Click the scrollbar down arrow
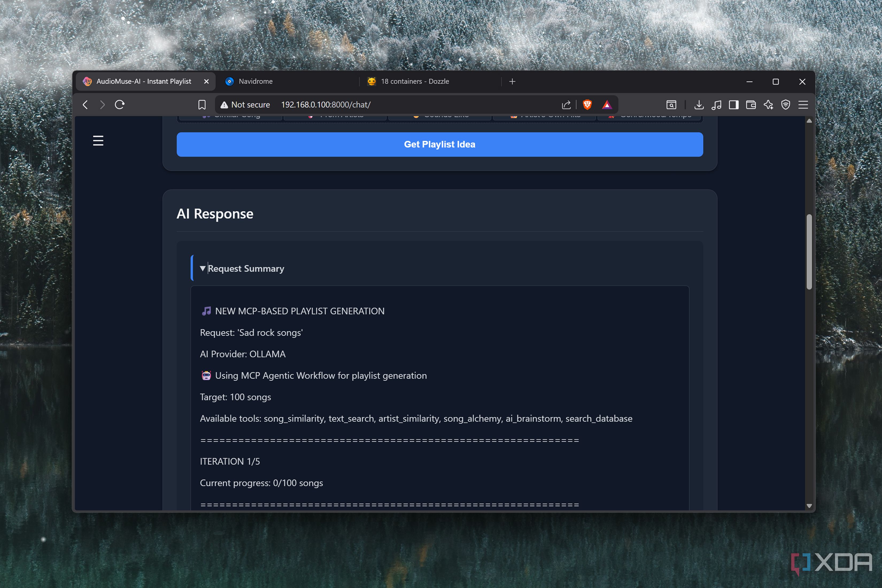The image size is (882, 588). (x=809, y=505)
